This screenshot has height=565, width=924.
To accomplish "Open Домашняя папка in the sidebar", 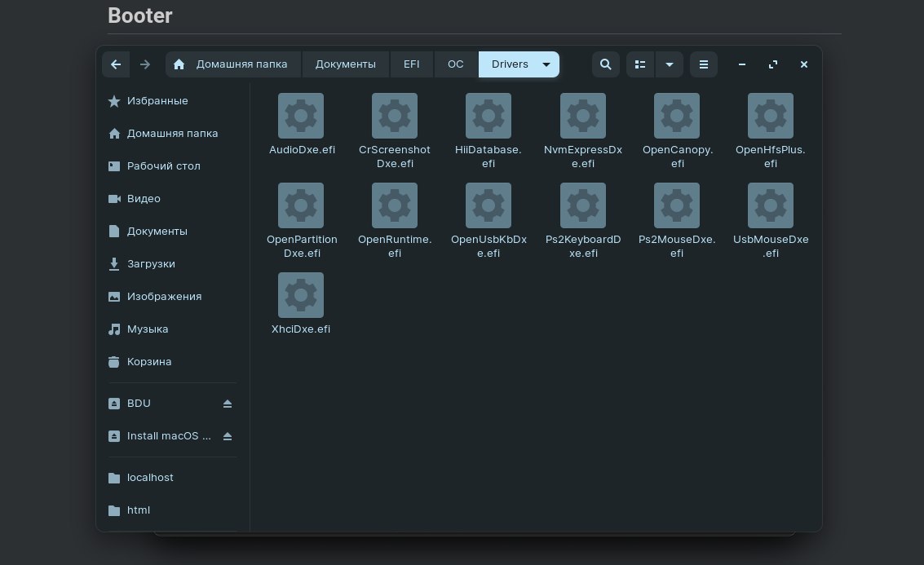I will pyautogui.click(x=173, y=133).
